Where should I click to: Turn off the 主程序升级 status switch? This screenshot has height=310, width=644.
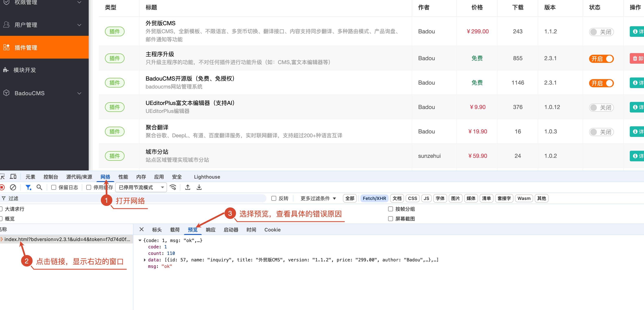tap(601, 59)
